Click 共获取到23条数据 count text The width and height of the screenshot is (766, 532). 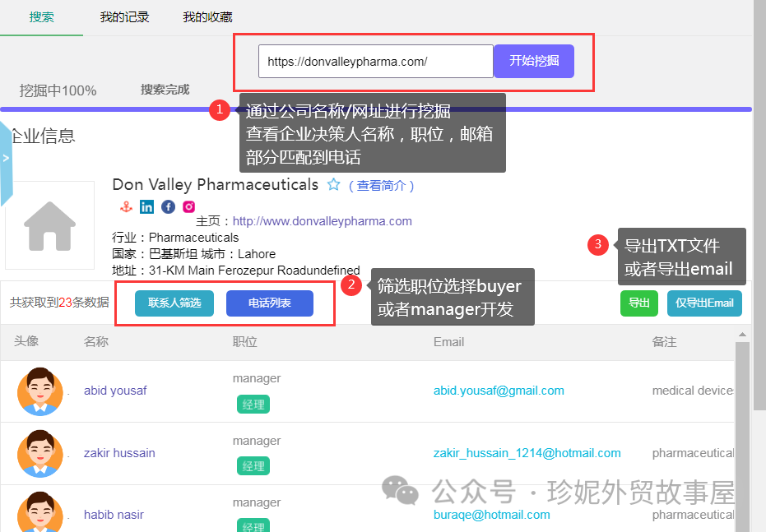(59, 303)
